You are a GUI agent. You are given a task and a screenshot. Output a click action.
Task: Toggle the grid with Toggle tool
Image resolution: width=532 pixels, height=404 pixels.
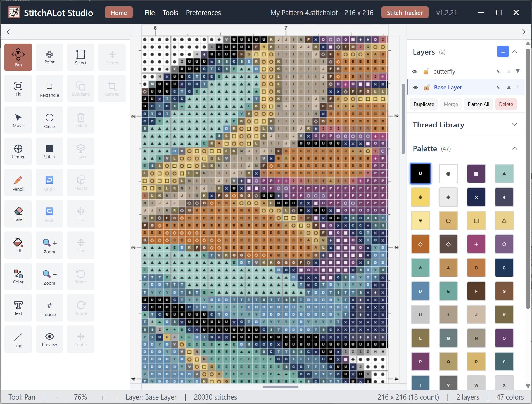pyautogui.click(x=49, y=308)
